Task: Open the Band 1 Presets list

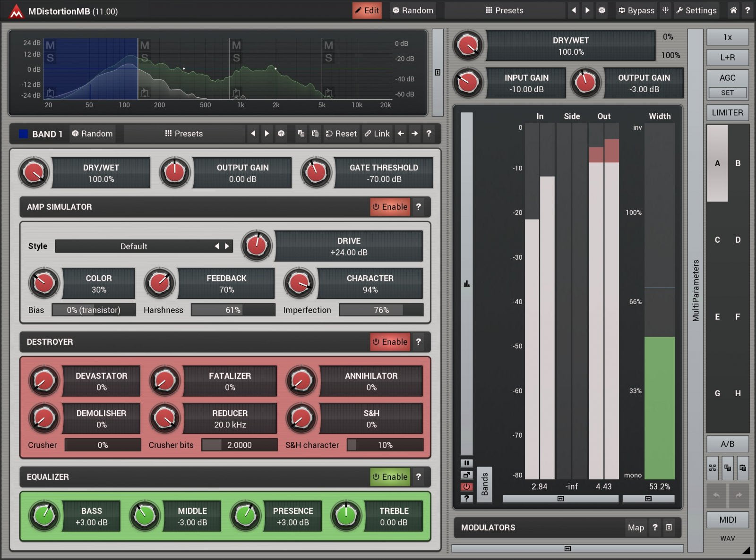Action: [x=184, y=134]
